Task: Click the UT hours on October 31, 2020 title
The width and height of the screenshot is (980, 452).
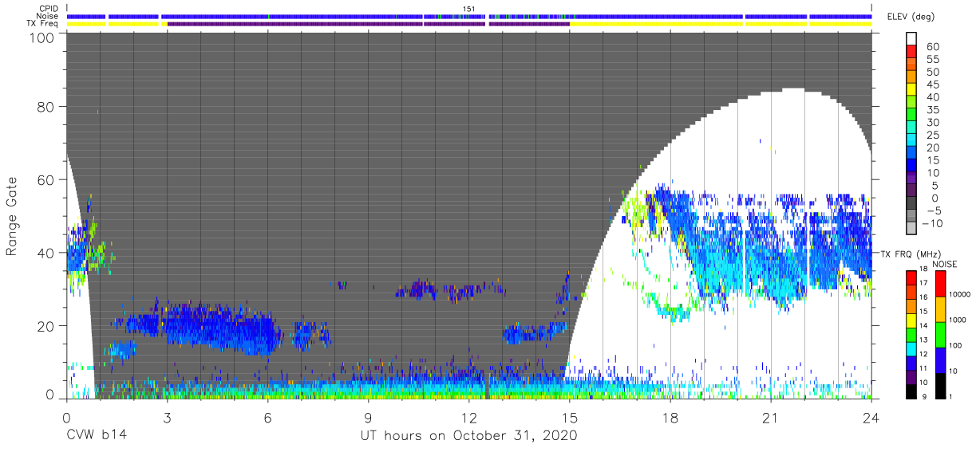Action: click(468, 435)
